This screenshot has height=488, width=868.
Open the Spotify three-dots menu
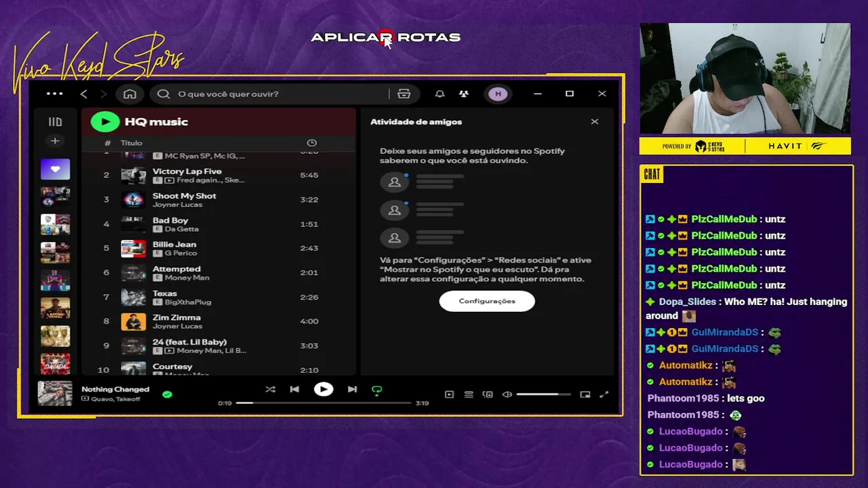click(x=54, y=94)
